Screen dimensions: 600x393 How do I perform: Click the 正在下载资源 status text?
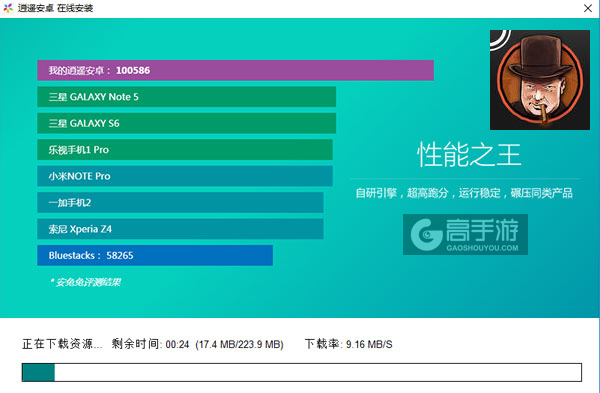pos(62,344)
